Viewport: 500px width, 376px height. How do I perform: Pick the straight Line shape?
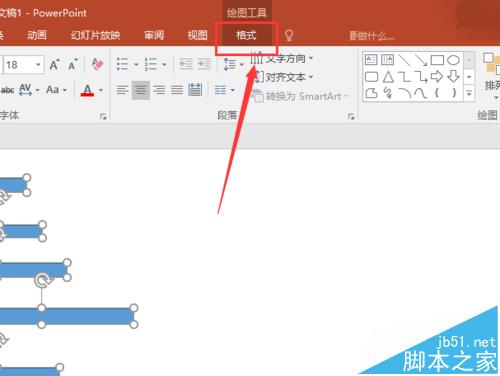pos(404,60)
